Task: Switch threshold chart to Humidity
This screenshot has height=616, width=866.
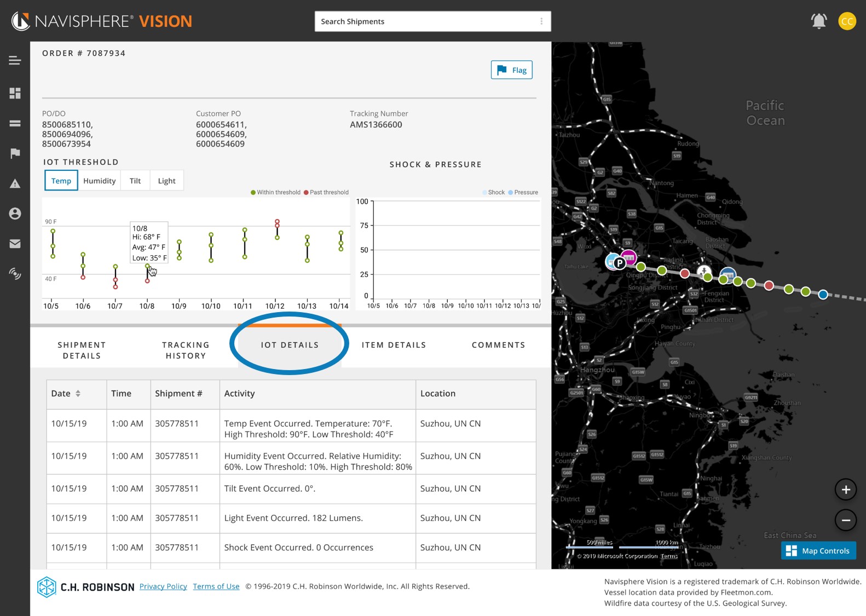Action: [99, 181]
